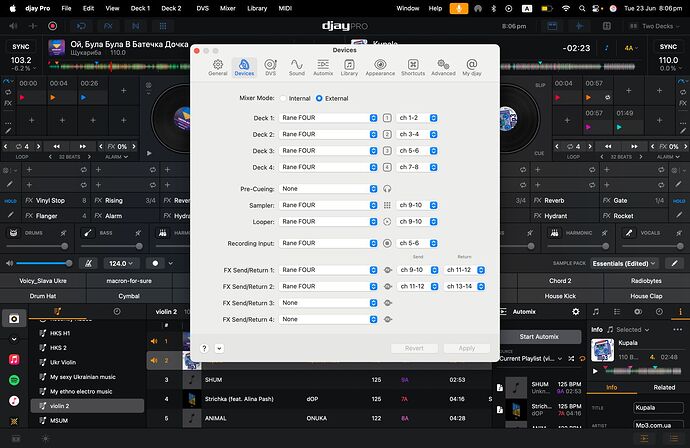Screen dimensions: 690x448
Task: Select External mixer mode
Action: point(319,99)
